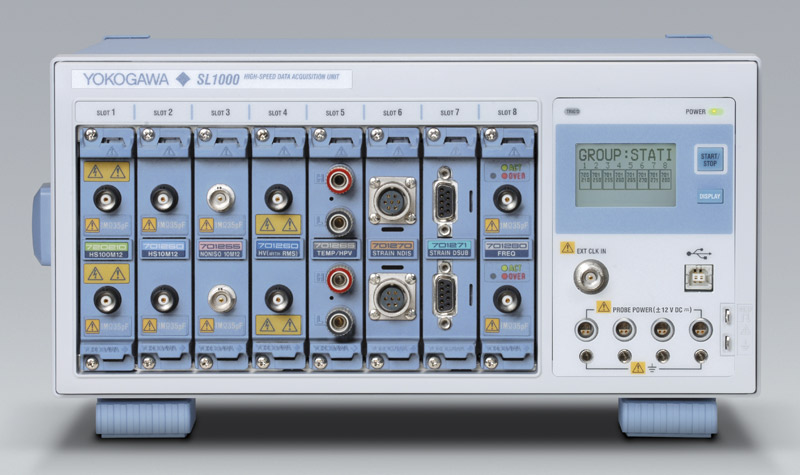Click warning triangle beside EXT CLK IN

click(x=567, y=248)
